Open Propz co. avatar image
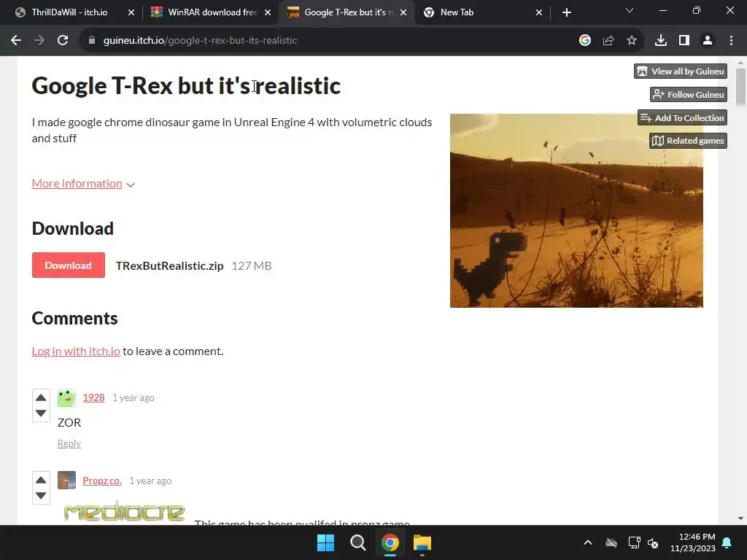Viewport: 747px width, 560px height. tap(66, 480)
